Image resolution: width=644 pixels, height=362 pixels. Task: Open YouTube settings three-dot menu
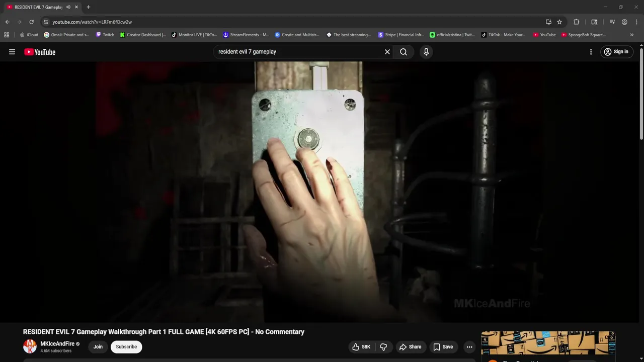tap(591, 52)
